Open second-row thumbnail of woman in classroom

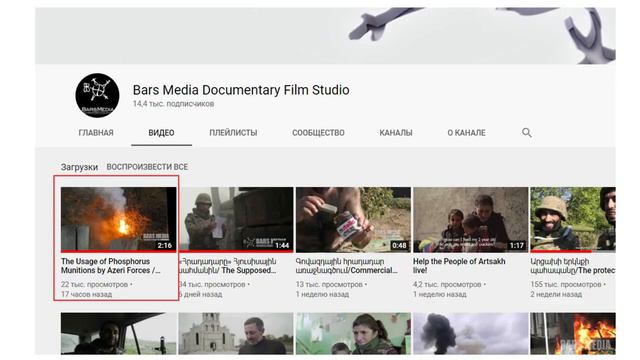click(353, 333)
